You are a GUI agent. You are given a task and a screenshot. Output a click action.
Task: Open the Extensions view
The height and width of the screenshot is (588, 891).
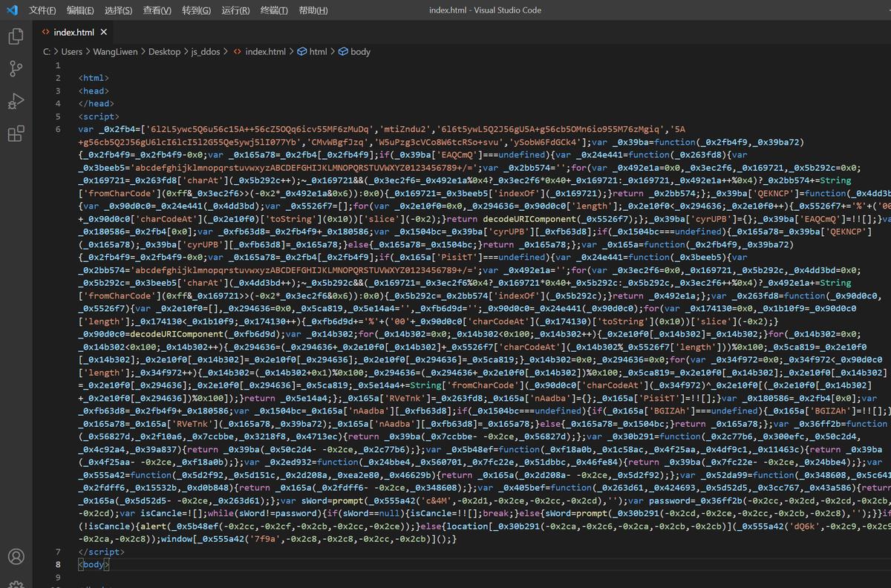tap(16, 134)
